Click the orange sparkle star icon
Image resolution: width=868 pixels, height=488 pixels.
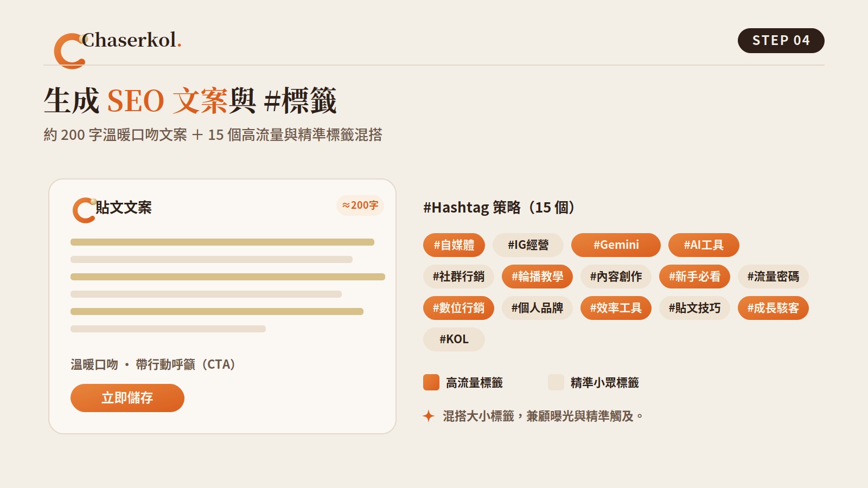coord(429,416)
